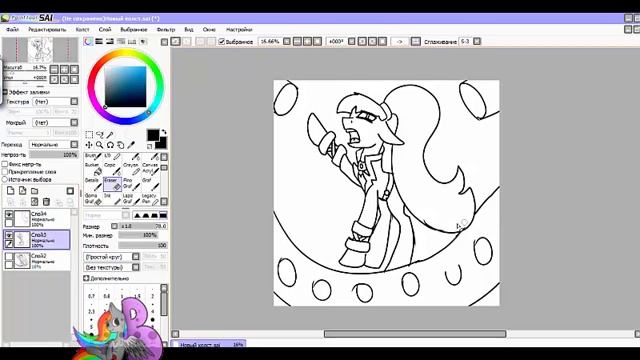Adjust the Размер brush size slider
The image size is (640, 360).
tap(143, 226)
